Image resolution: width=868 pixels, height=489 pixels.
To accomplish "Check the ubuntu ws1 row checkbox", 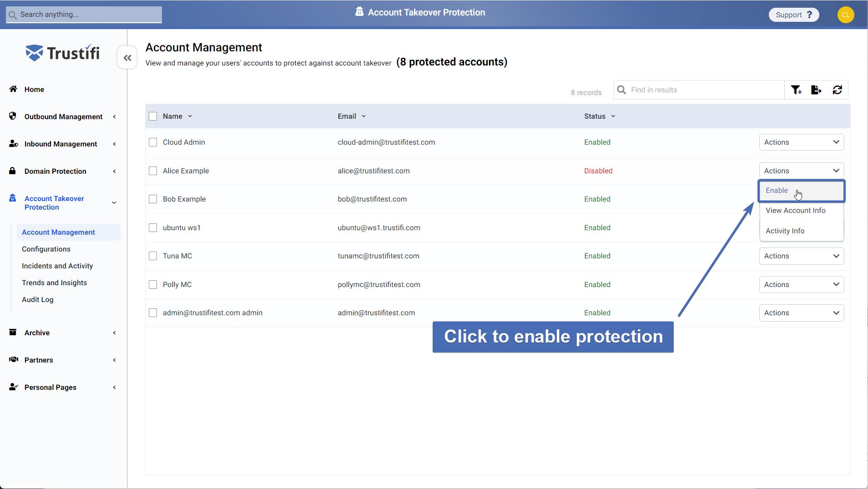I will 153,227.
